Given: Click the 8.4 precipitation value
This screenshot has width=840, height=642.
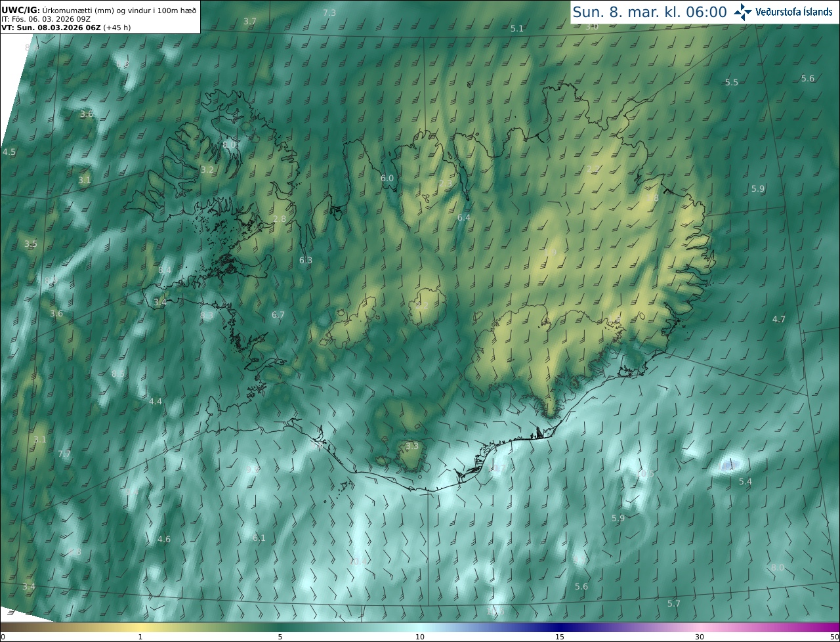Looking at the screenshot, I should [x=165, y=270].
